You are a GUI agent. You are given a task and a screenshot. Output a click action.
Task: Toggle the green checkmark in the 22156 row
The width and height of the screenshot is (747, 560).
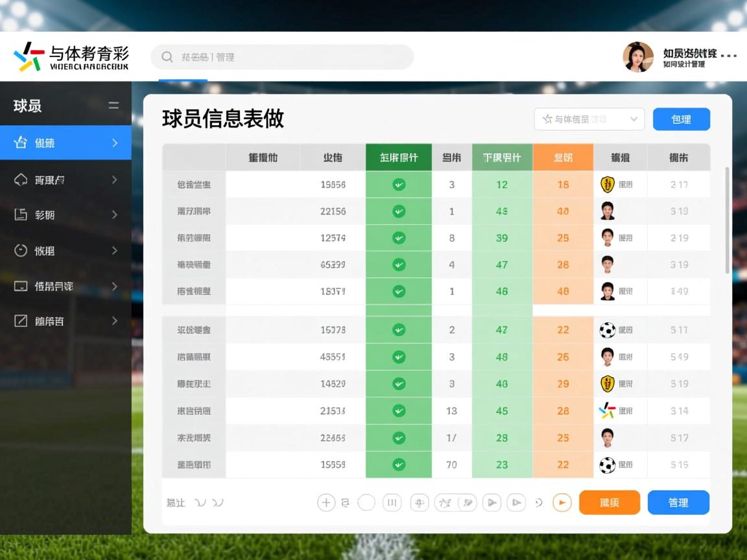click(399, 211)
